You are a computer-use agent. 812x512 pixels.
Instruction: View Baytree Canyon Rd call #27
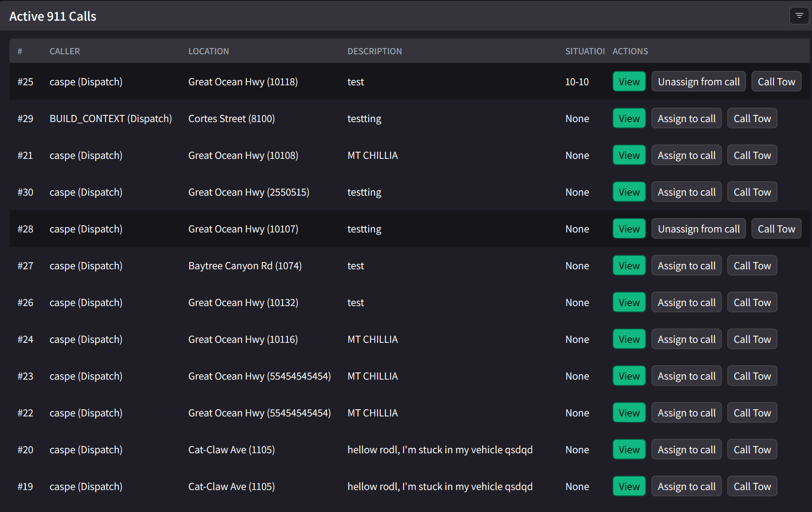coord(629,265)
